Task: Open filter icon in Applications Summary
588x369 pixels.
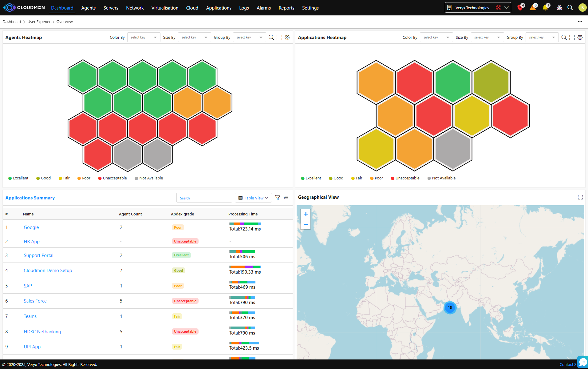Action: tap(278, 198)
